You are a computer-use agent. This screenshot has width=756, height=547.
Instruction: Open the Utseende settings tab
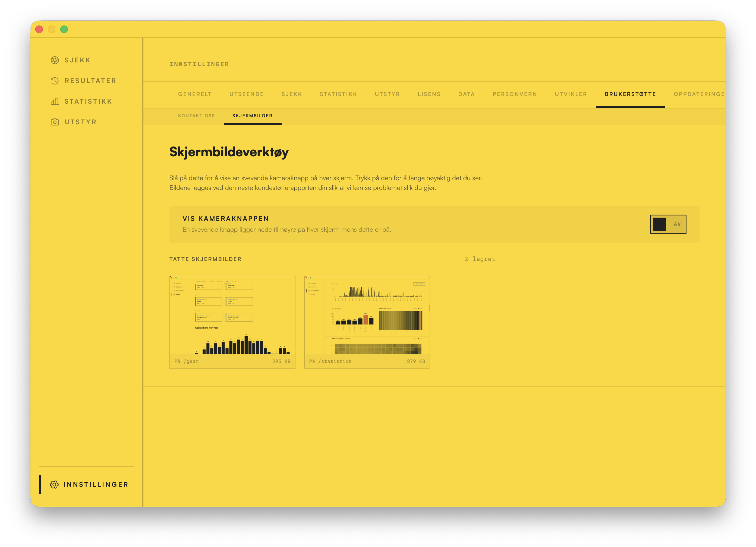point(246,94)
